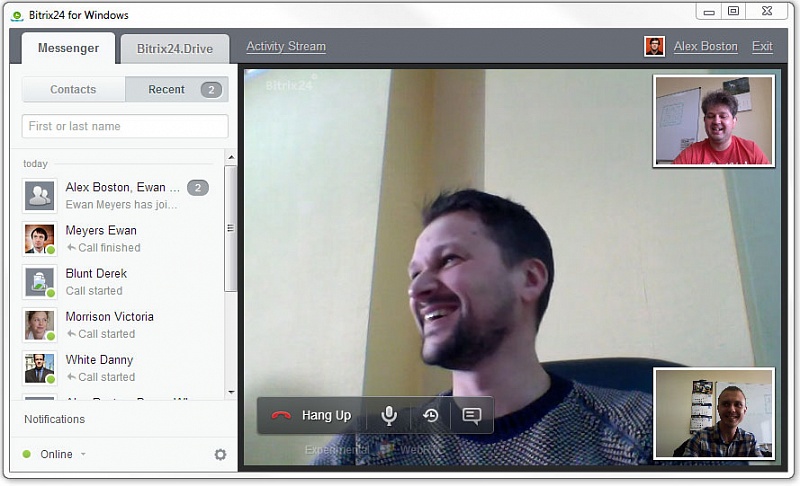Hang Up the current call
The image size is (800, 486).
(x=312, y=415)
